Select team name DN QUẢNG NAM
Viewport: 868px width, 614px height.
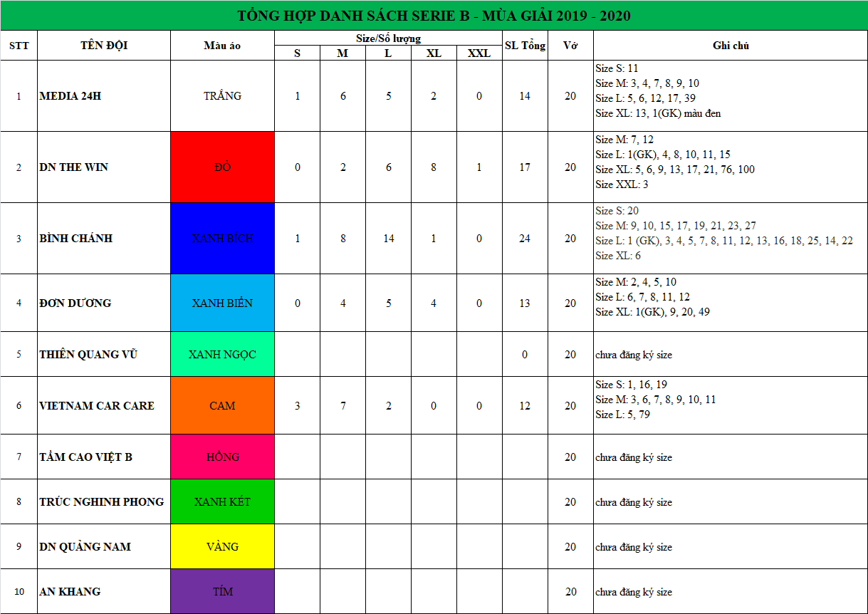pos(85,547)
